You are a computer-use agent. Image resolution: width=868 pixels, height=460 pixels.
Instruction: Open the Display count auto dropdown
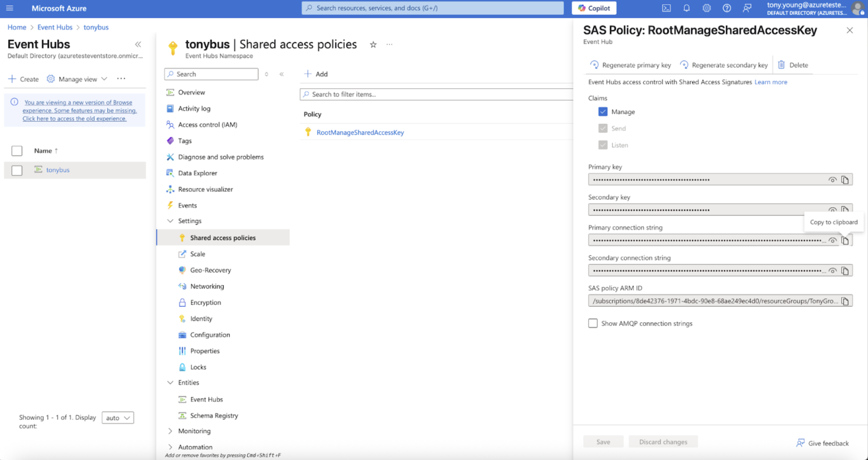click(118, 417)
